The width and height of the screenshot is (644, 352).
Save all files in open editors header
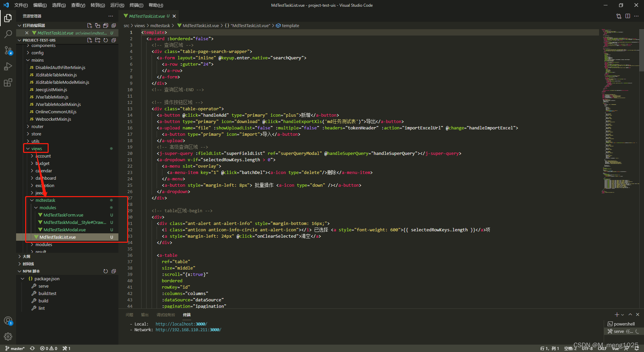[106, 25]
